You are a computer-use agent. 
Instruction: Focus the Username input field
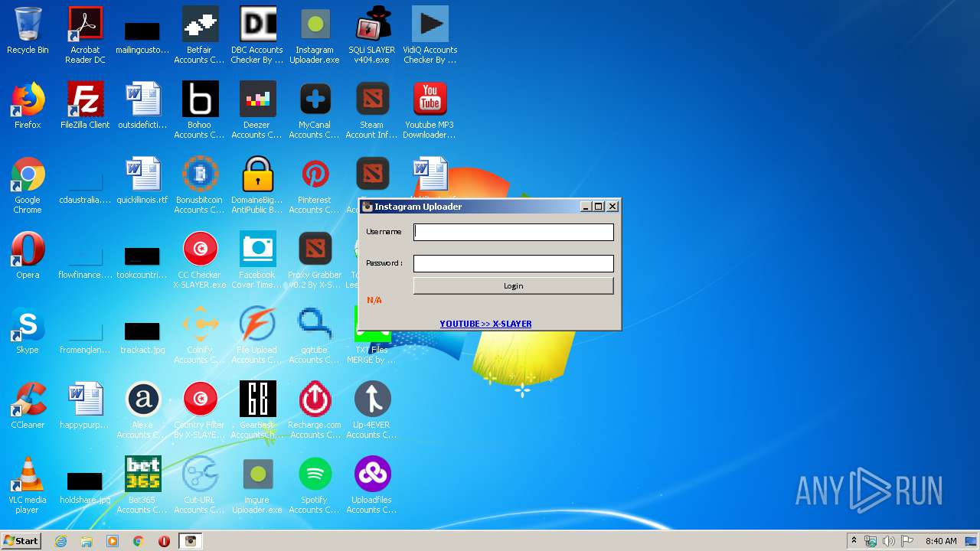(514, 232)
